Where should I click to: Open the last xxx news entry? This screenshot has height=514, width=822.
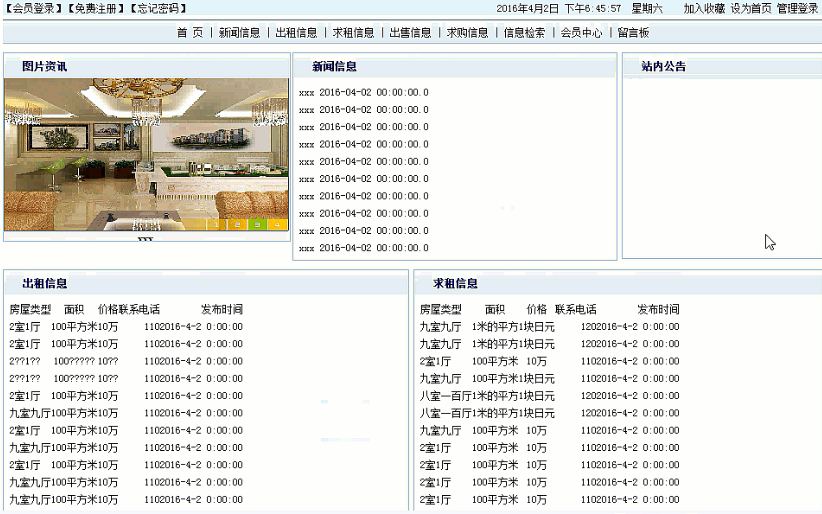coord(364,249)
